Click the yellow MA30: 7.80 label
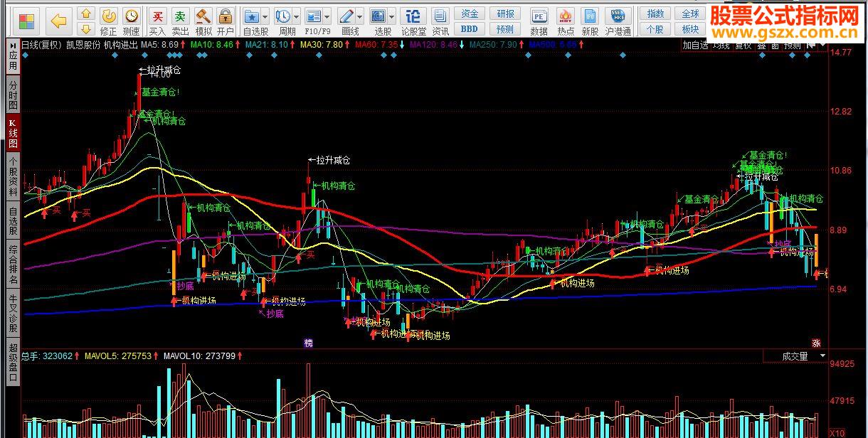The height and width of the screenshot is (438, 868). [322, 44]
